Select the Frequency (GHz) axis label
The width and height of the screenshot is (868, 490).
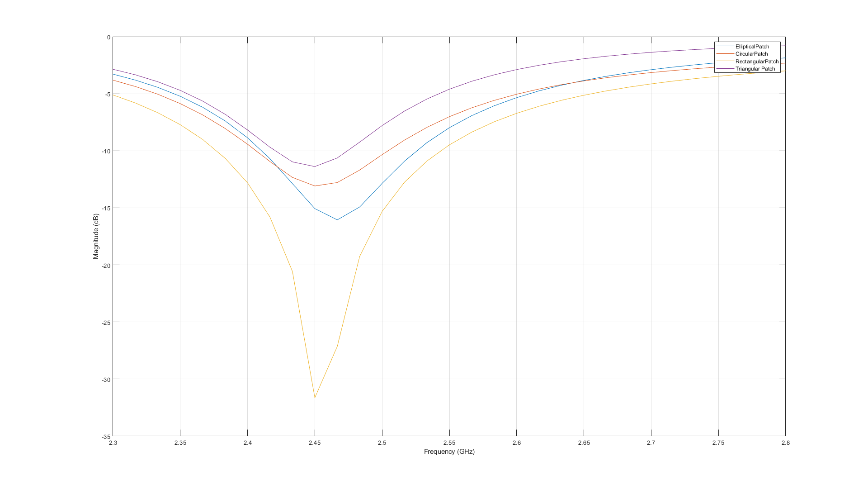[449, 452]
